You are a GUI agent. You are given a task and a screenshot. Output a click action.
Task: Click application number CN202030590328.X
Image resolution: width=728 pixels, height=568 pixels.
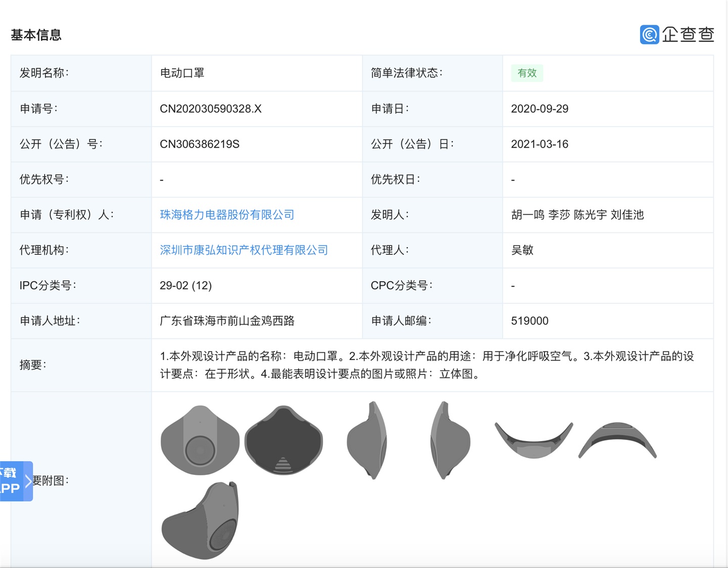[210, 109]
